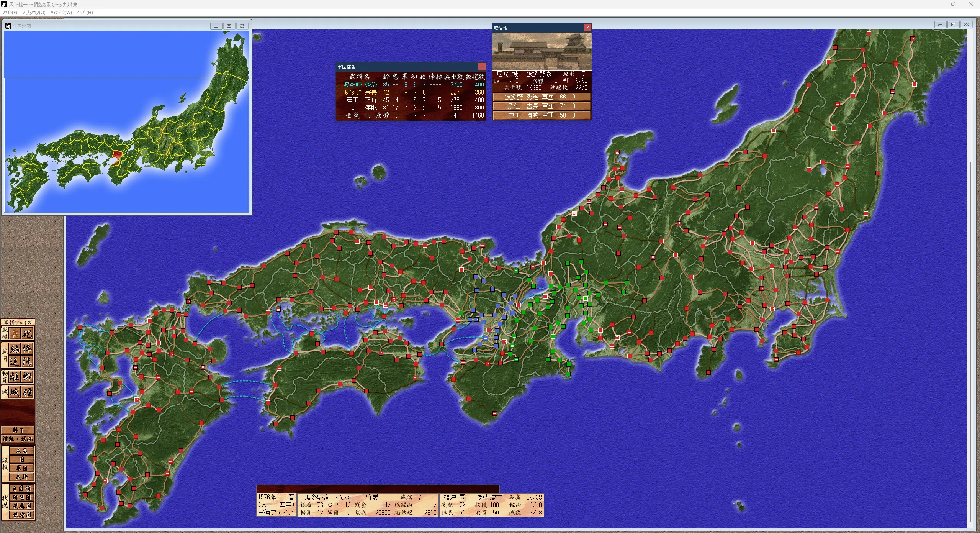Click the overview minimap of Japan
Image resolution: width=980 pixels, height=533 pixels.
126,121
